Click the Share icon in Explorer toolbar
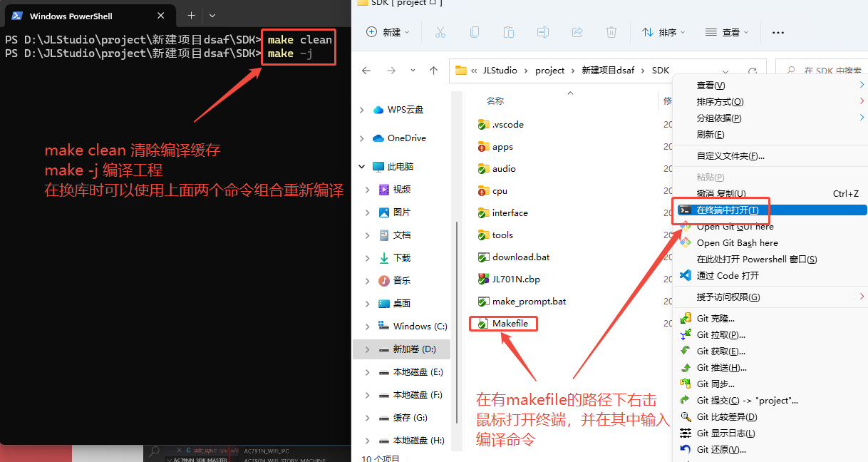868x462 pixels. (x=577, y=32)
